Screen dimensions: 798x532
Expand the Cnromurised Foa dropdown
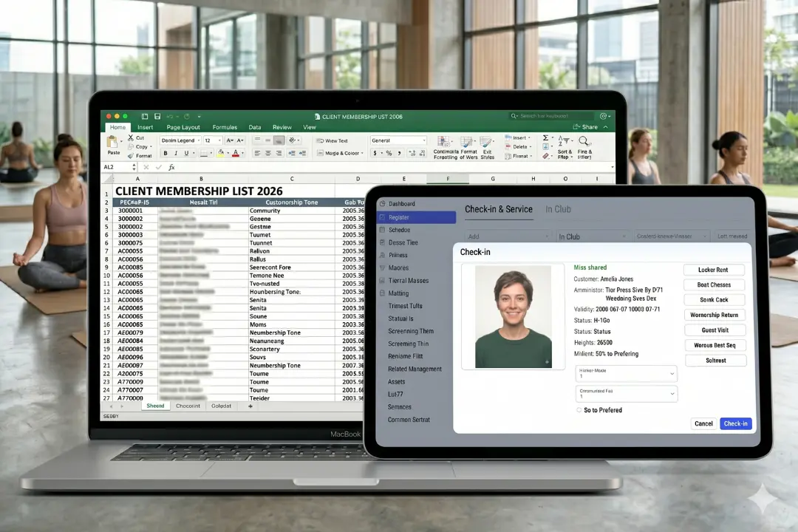pyautogui.click(x=626, y=394)
